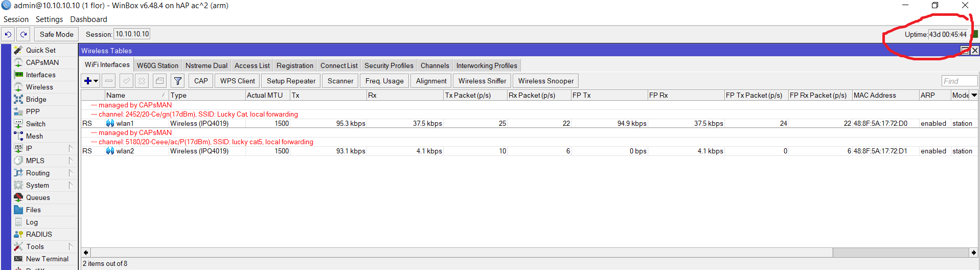Click the IP sidebar icon

18,148
